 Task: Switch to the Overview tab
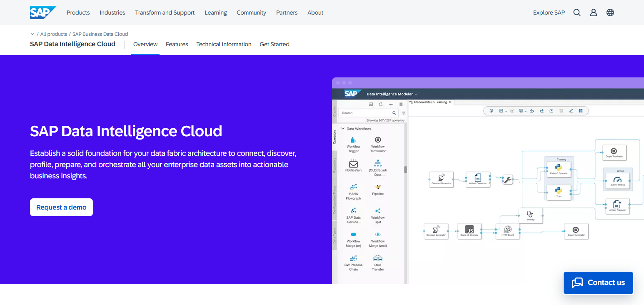coord(145,44)
